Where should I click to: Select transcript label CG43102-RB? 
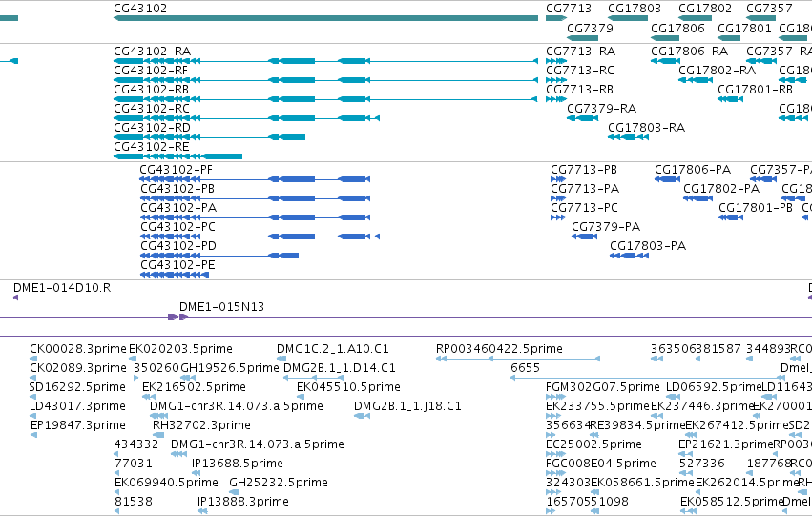(151, 90)
